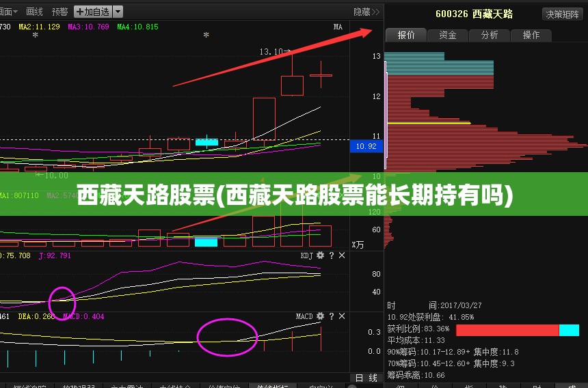Click the MACD indicator name label
This screenshot has height=388, width=588.
(x=304, y=316)
